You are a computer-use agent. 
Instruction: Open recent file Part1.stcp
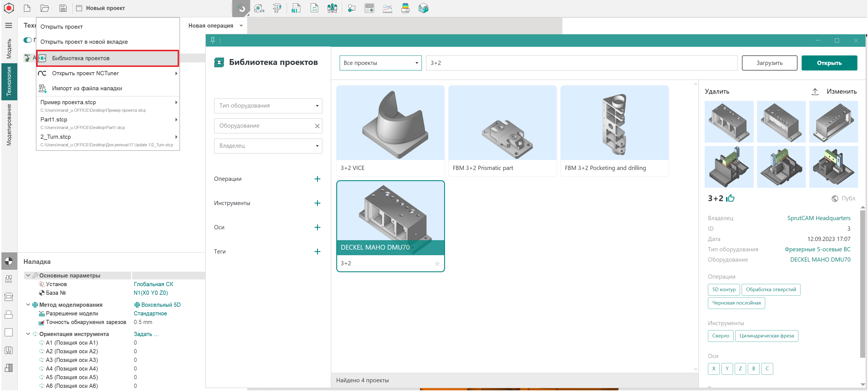point(107,123)
